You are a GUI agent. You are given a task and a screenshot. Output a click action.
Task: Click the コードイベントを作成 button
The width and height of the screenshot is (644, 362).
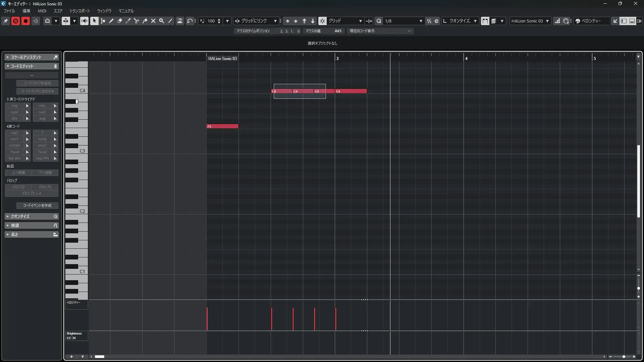click(x=37, y=205)
